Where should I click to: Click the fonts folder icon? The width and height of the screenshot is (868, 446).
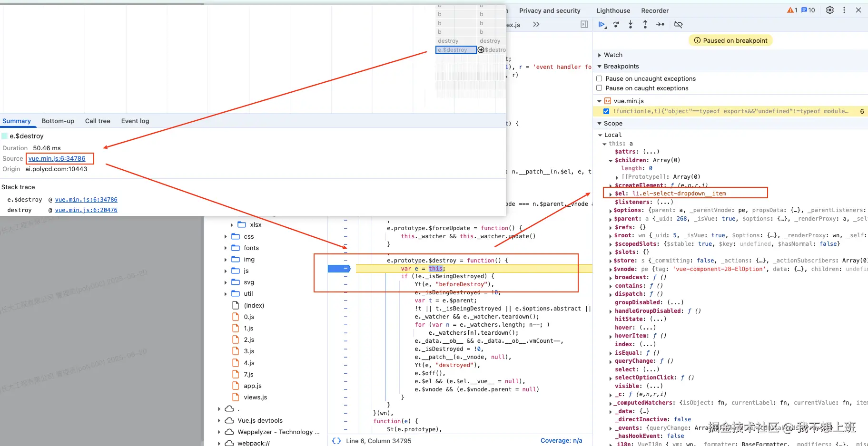point(236,248)
